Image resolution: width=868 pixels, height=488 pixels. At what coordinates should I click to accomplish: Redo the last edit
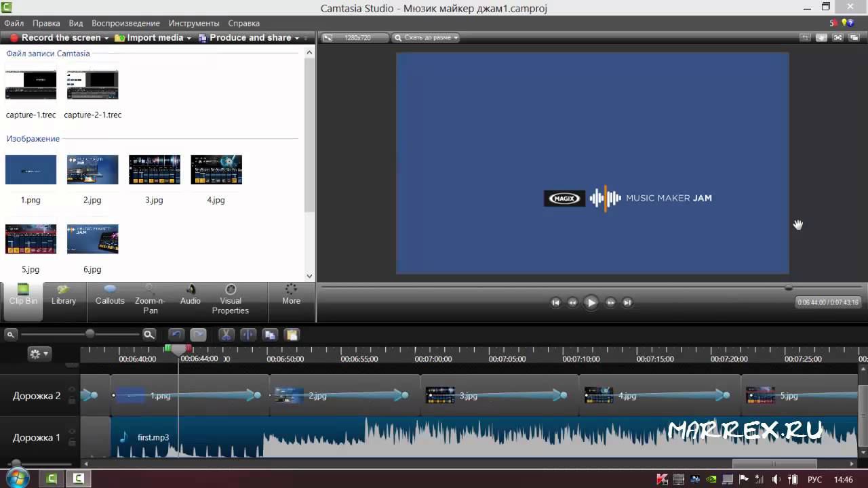(198, 335)
